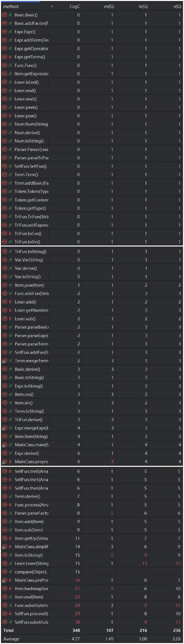Click the Average summary row
The image size is (184, 644).
point(11,639)
